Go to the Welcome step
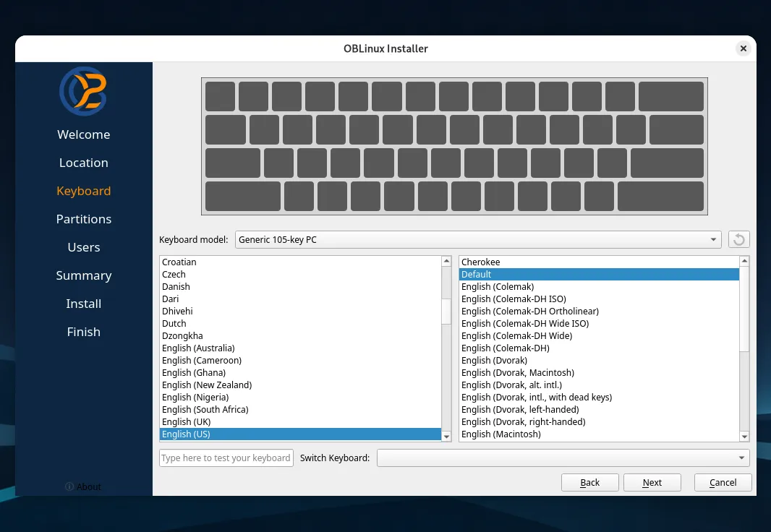Image resolution: width=771 pixels, height=532 pixels. (84, 134)
